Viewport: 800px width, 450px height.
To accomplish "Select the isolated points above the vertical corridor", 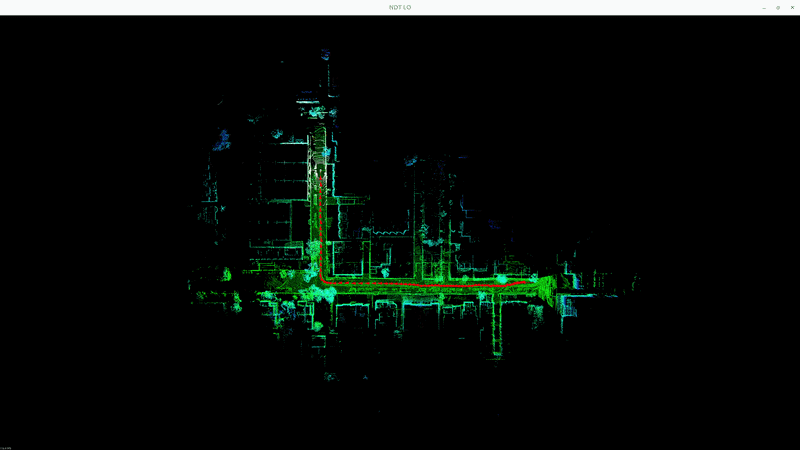I will 325,58.
